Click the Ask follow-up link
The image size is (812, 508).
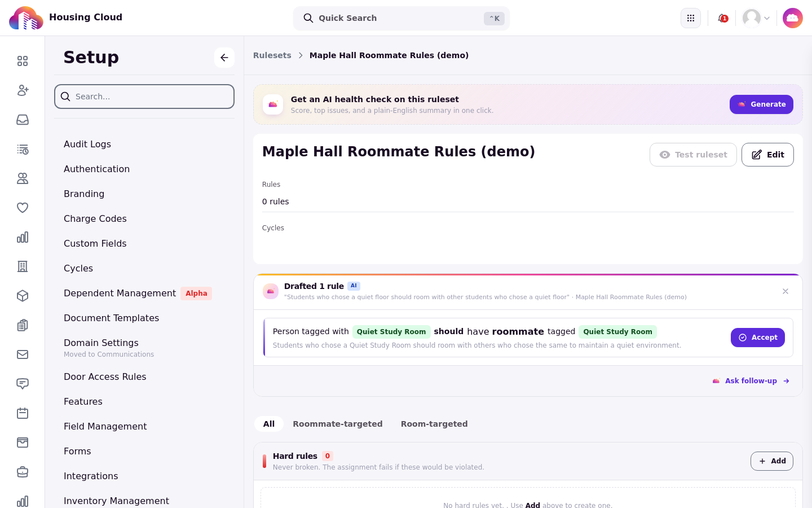pyautogui.click(x=751, y=381)
